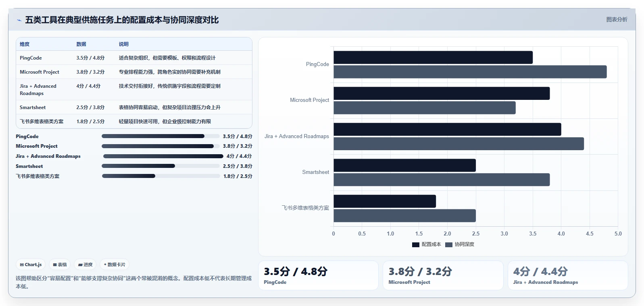Click the 0.5 tick on the chart x-axis
The height and width of the screenshot is (306, 644).
[x=362, y=234]
